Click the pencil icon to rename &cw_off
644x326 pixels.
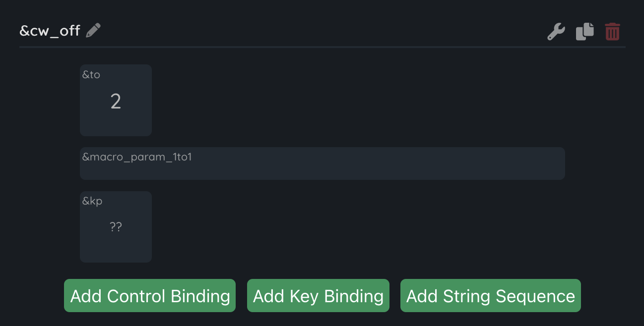point(93,30)
